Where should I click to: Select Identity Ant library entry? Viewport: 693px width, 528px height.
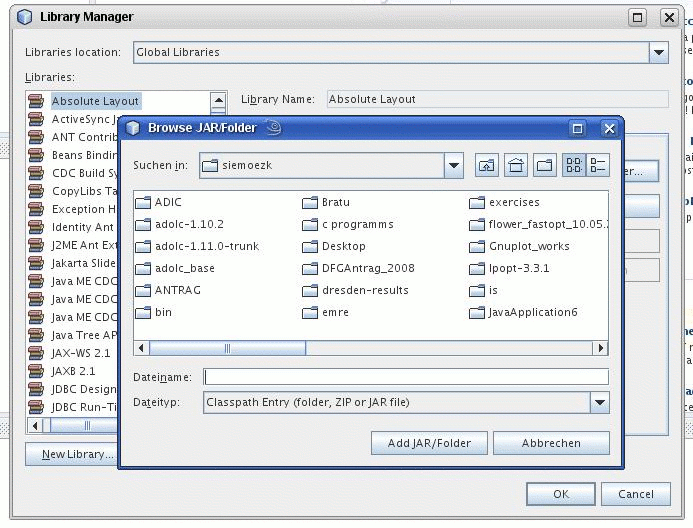[x=73, y=227]
